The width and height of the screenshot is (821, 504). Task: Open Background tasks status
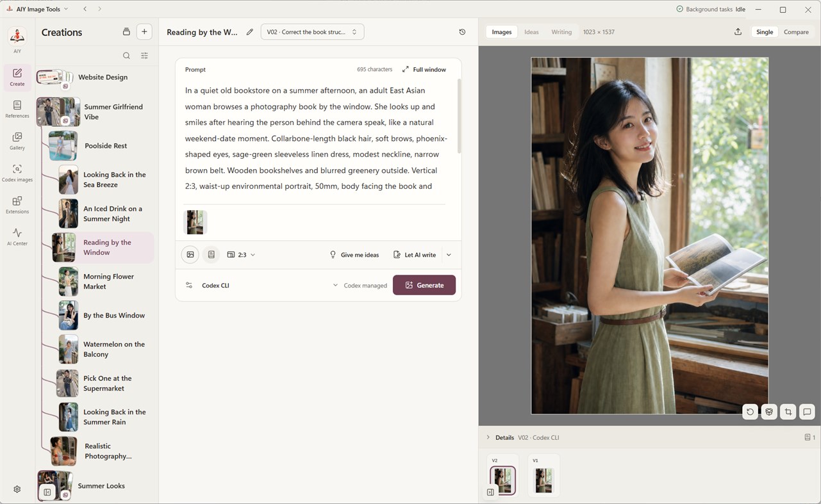pyautogui.click(x=711, y=10)
